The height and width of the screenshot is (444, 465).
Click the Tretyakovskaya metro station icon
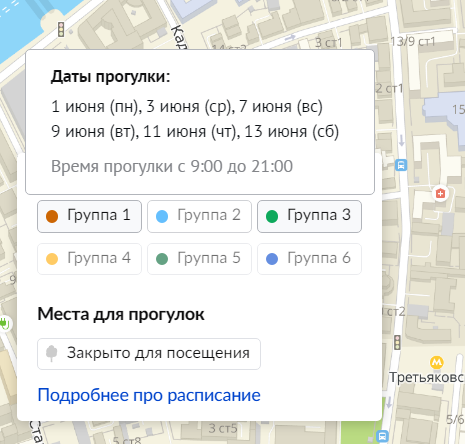coord(437,362)
